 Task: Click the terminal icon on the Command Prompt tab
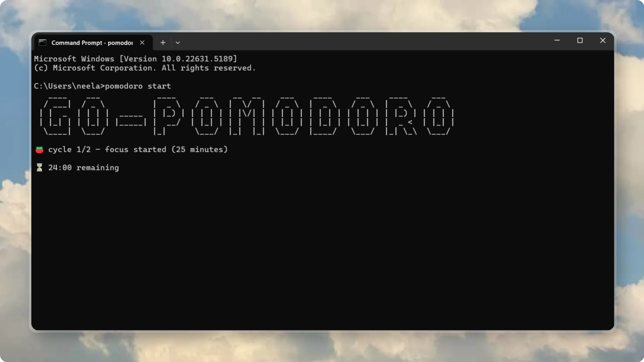point(43,43)
